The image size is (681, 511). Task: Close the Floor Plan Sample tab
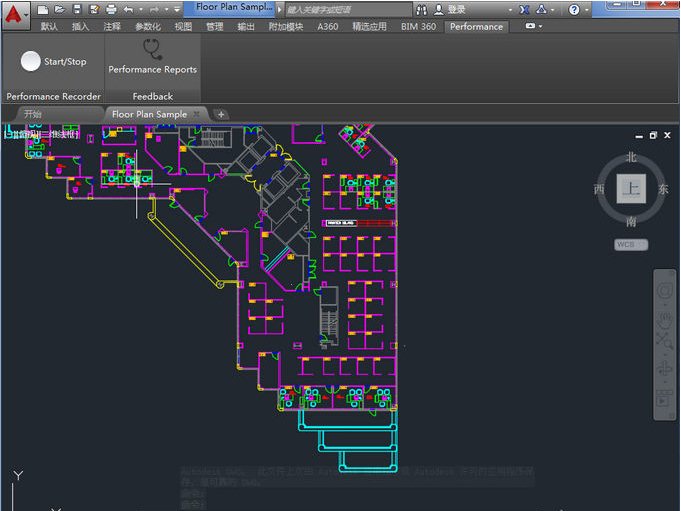[x=197, y=114]
